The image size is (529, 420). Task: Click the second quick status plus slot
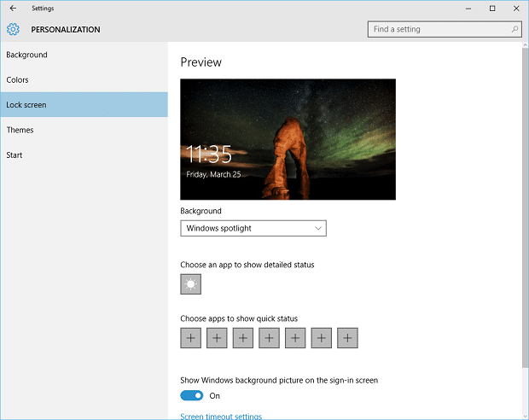pyautogui.click(x=217, y=338)
